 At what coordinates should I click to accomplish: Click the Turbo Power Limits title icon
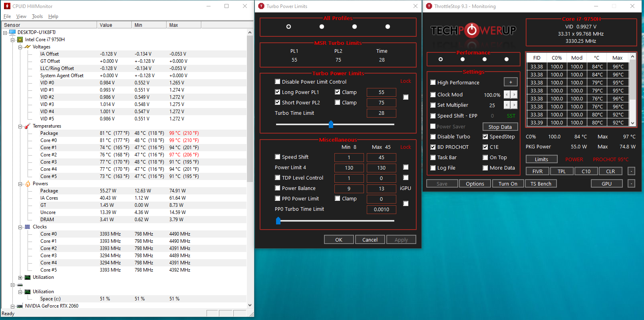pyautogui.click(x=261, y=6)
